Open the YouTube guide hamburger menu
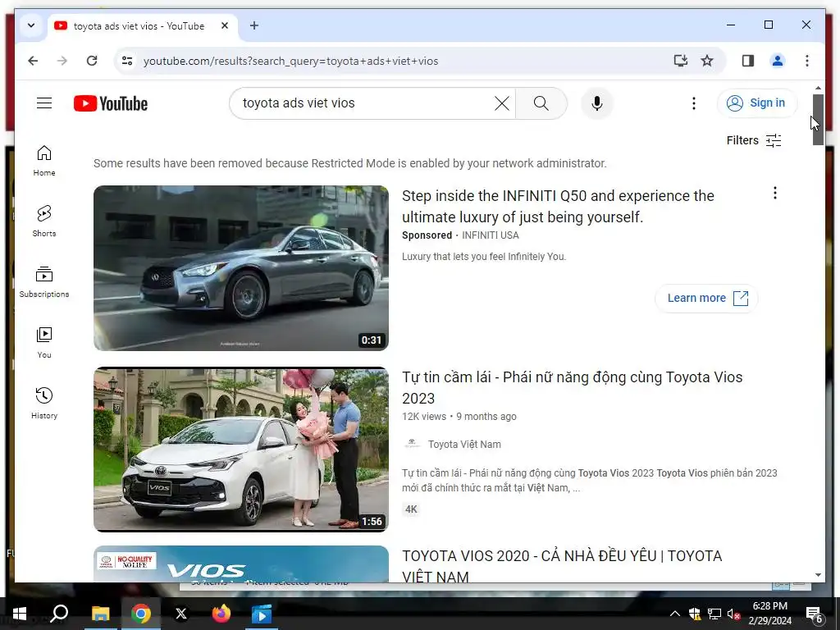Screen dimensions: 840x630 [x=44, y=103]
